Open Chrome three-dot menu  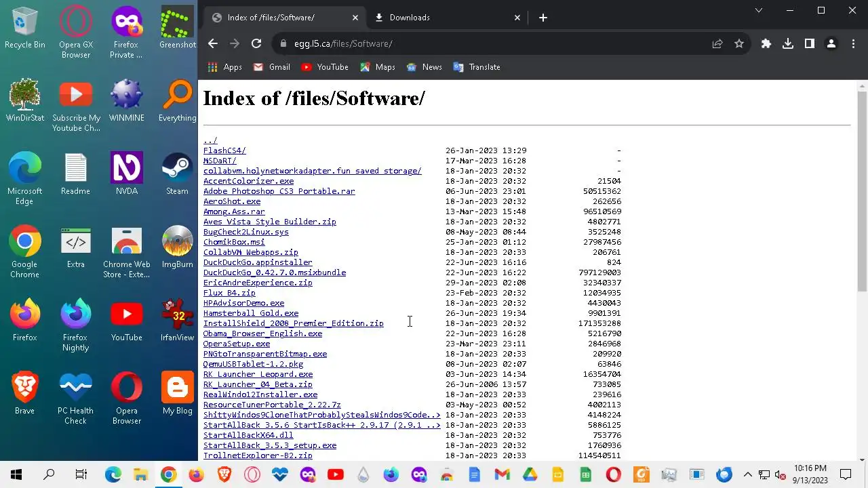tap(853, 43)
